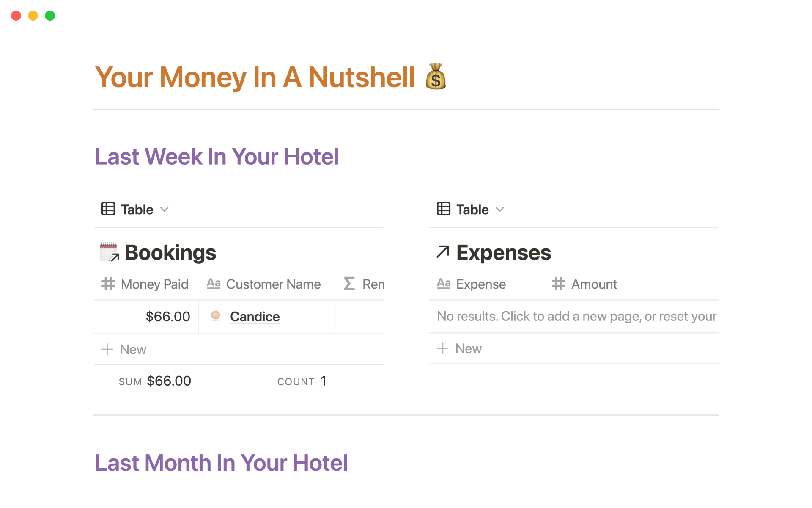Add a New row in Bookings
The width and height of the screenshot is (812, 508).
[x=124, y=349]
